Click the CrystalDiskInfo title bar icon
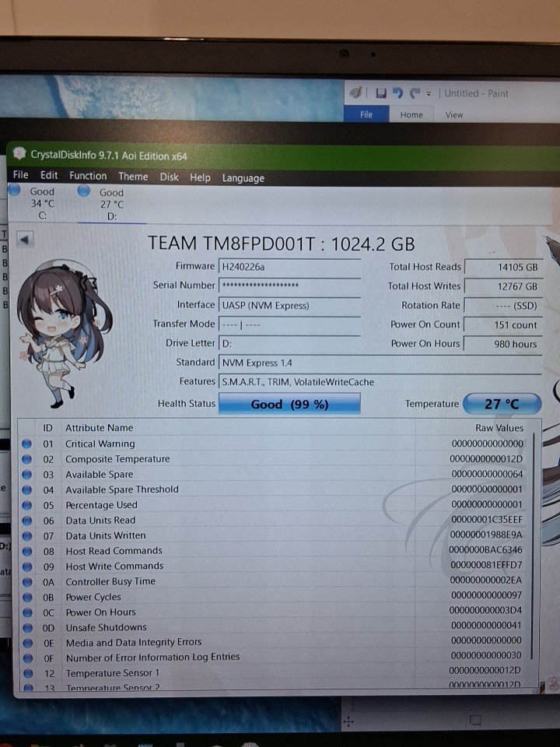 (x=19, y=154)
